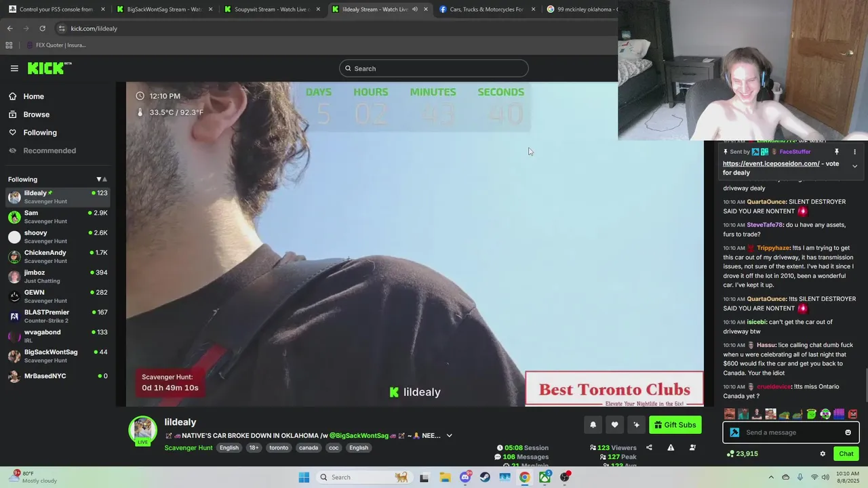The image size is (868, 488).
Task: Click the notification bell for lildealy
Action: 593,425
